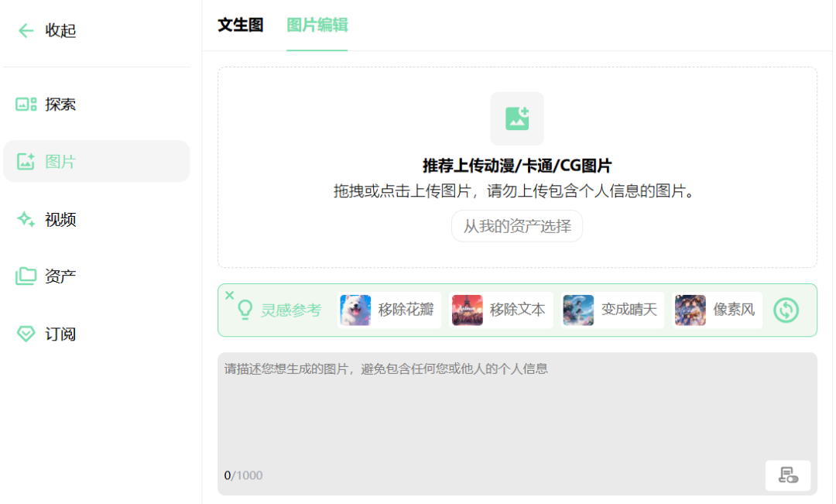Open the 图片编辑 tab

click(317, 25)
